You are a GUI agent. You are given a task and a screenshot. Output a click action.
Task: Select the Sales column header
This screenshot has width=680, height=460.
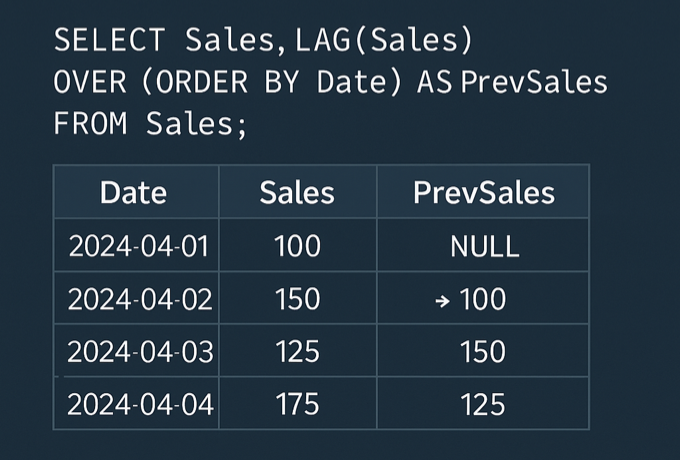coord(297,192)
